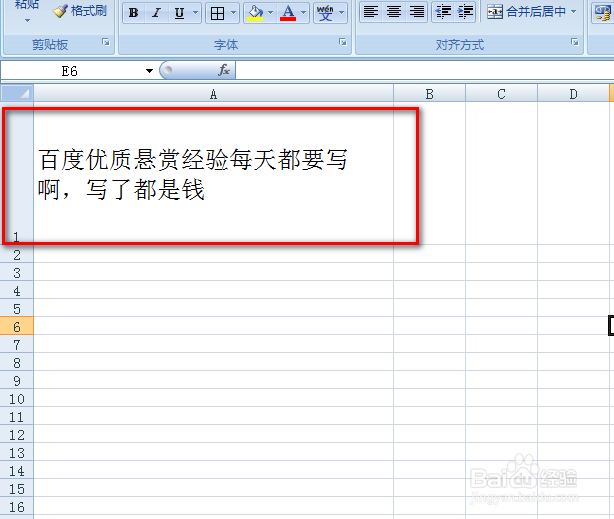The height and width of the screenshot is (519, 614).
Task: Click the Select All corner button
Action: 16,94
